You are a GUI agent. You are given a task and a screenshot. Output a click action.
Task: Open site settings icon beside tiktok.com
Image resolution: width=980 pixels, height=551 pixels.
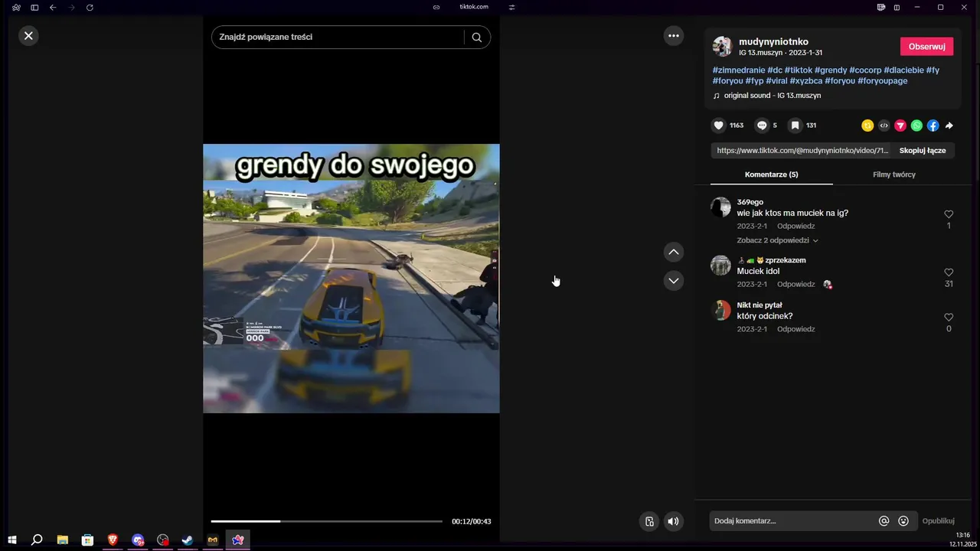512,7
